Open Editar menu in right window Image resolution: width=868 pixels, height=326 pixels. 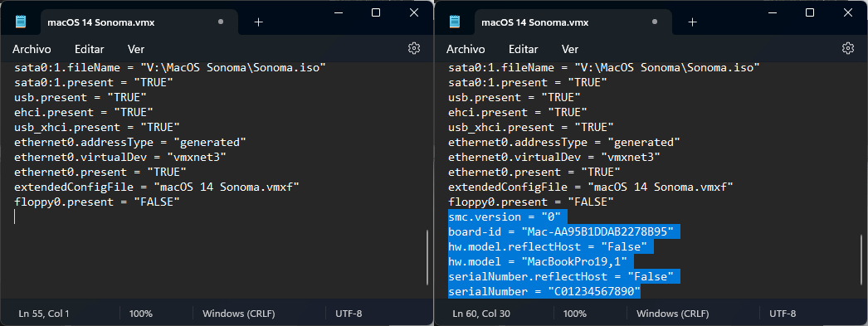(523, 49)
